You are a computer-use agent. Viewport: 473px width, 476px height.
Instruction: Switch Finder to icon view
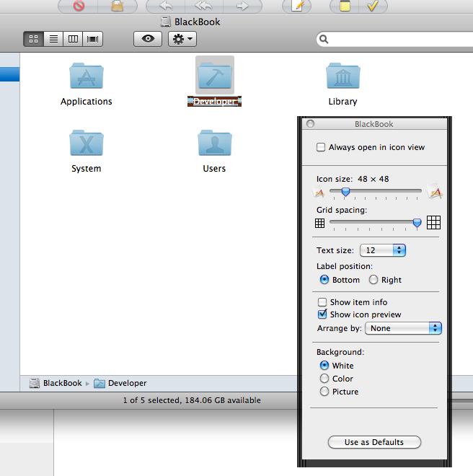pyautogui.click(x=34, y=39)
